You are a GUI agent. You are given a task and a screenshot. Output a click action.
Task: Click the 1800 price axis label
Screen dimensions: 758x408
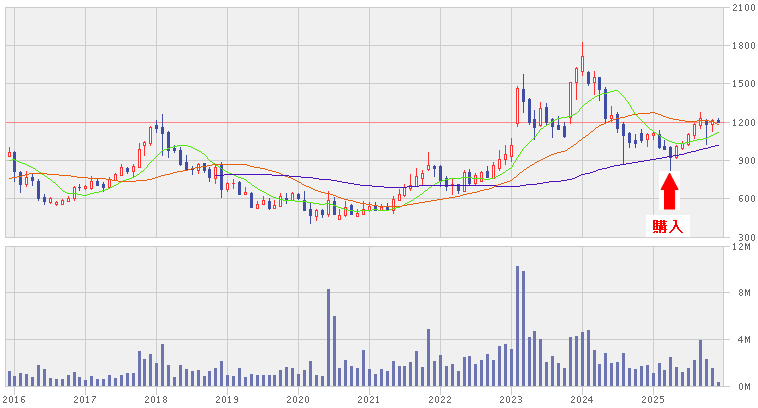[x=743, y=46]
